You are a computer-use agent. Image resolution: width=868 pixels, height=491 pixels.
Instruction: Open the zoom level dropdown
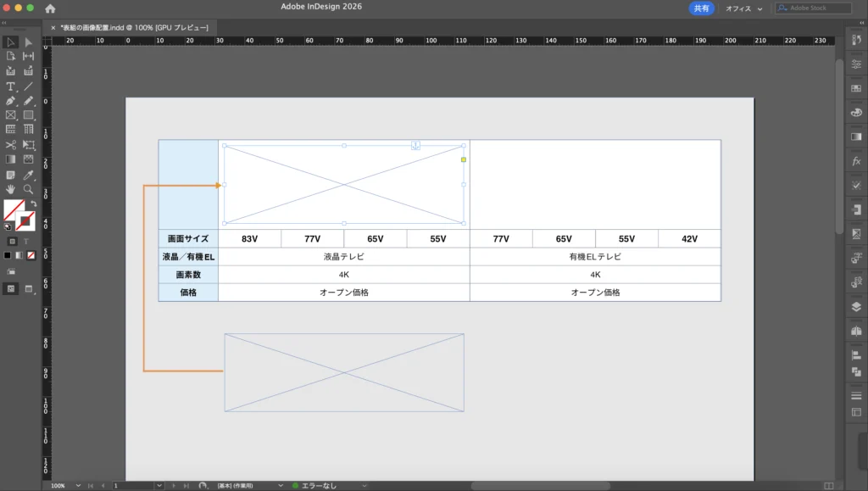(x=78, y=486)
